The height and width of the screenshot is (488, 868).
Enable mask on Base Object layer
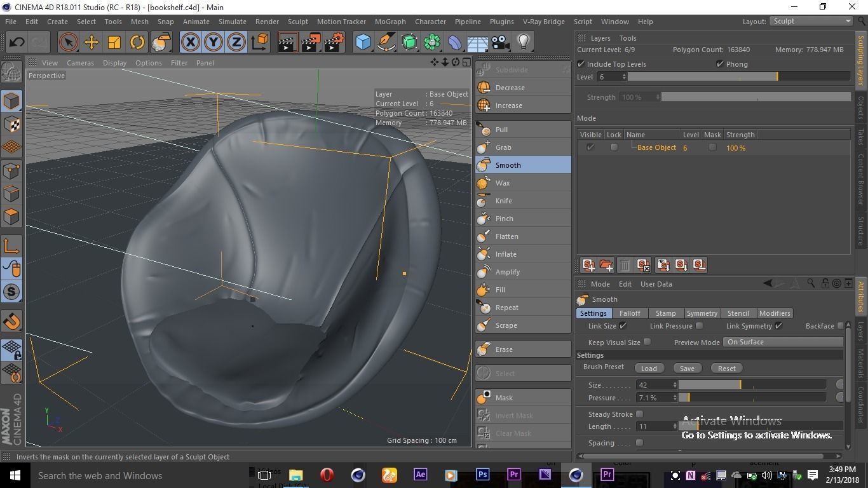coord(712,147)
